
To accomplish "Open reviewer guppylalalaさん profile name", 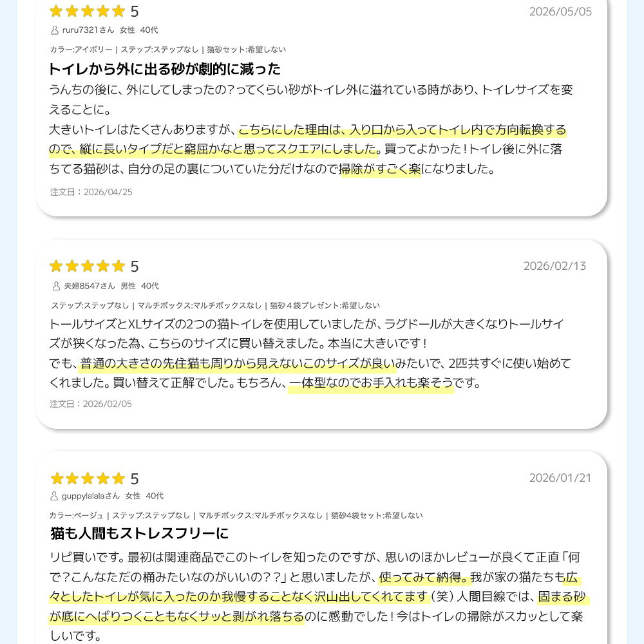I will pyautogui.click(x=90, y=496).
